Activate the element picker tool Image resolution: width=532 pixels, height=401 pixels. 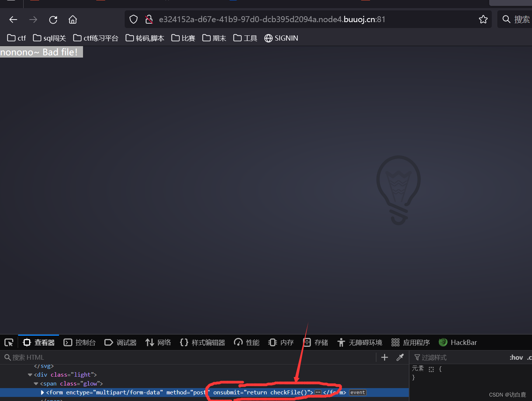coord(9,343)
